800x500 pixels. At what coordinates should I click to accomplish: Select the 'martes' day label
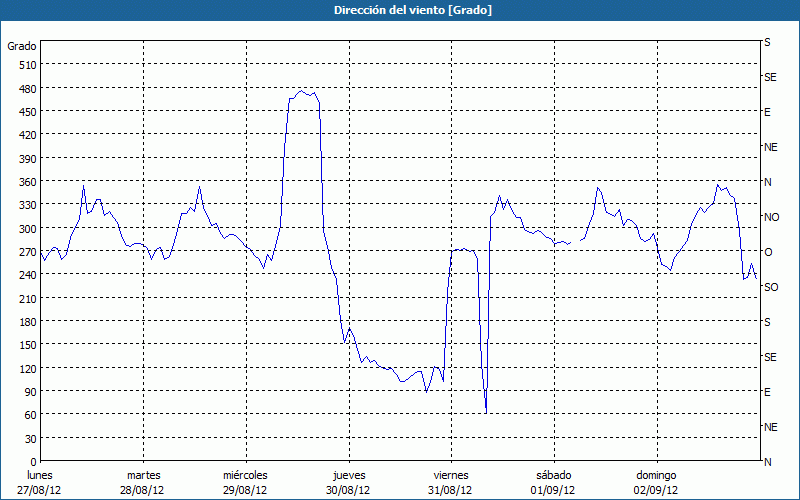coord(144,476)
